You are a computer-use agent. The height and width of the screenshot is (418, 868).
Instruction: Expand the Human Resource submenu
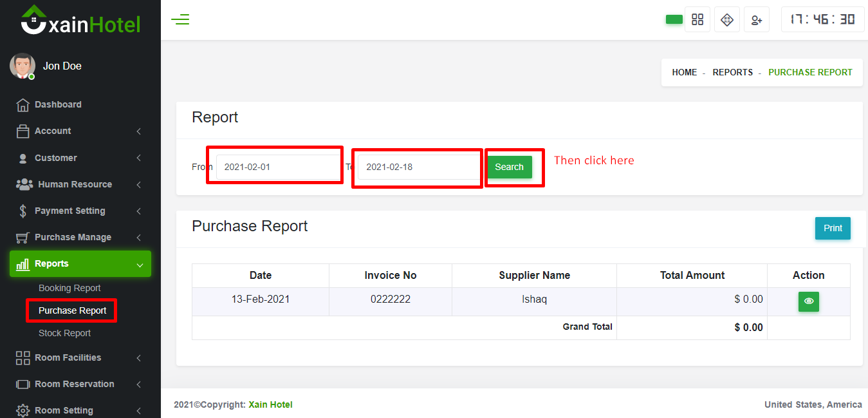point(75,184)
